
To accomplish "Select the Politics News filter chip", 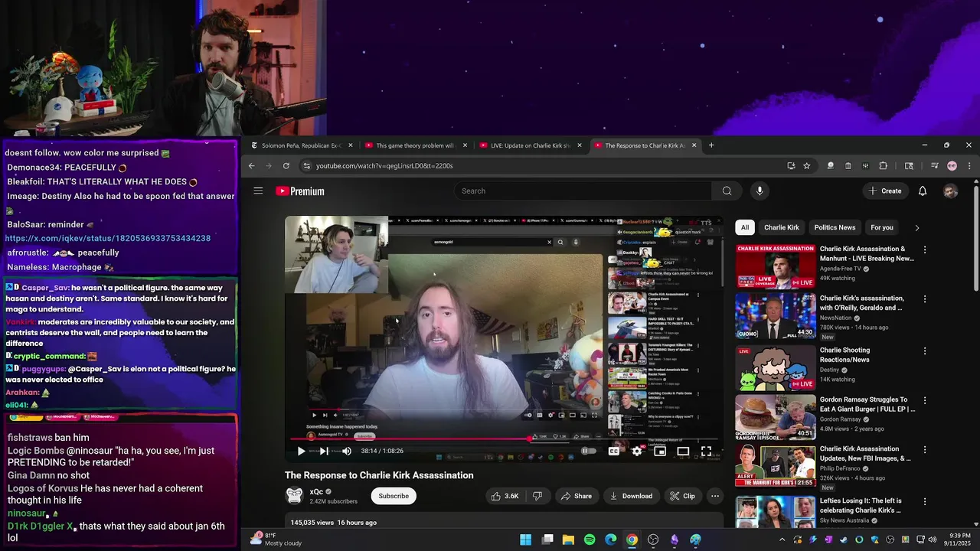I will 835,227.
